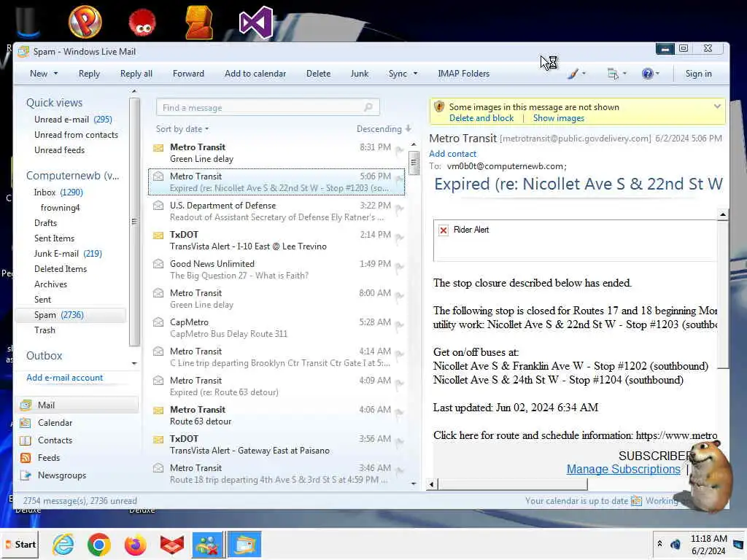Click Reply all in the toolbar
Image resolution: width=747 pixels, height=560 pixels.
136,74
